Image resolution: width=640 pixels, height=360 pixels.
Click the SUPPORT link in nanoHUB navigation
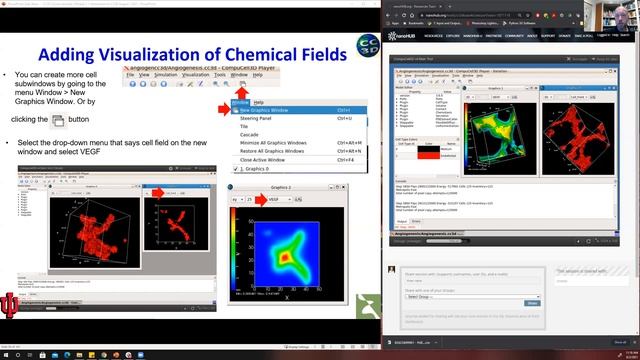pyautogui.click(x=548, y=36)
